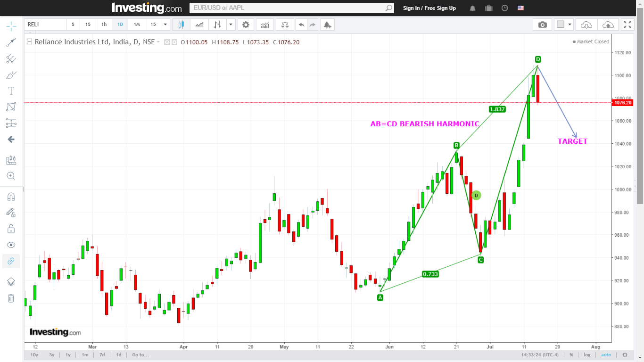Screen dimensions: 644x362
Task: Select bars chart style
Action: tap(217, 25)
